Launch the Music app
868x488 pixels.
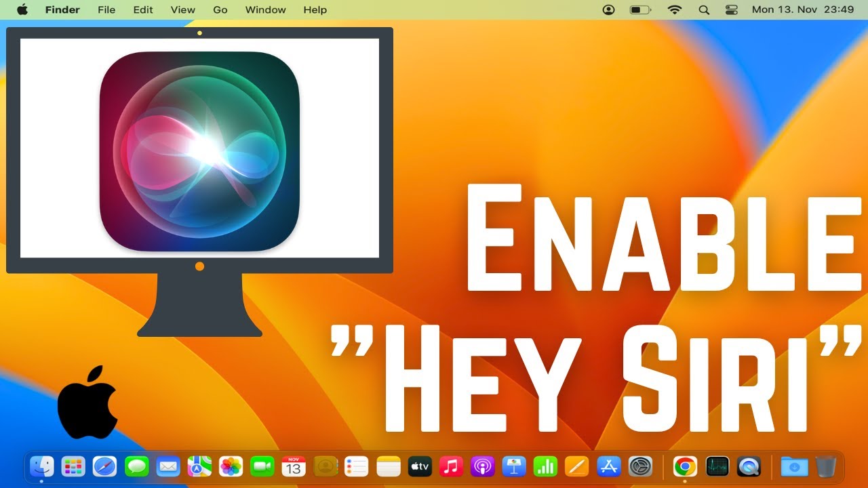(451, 466)
